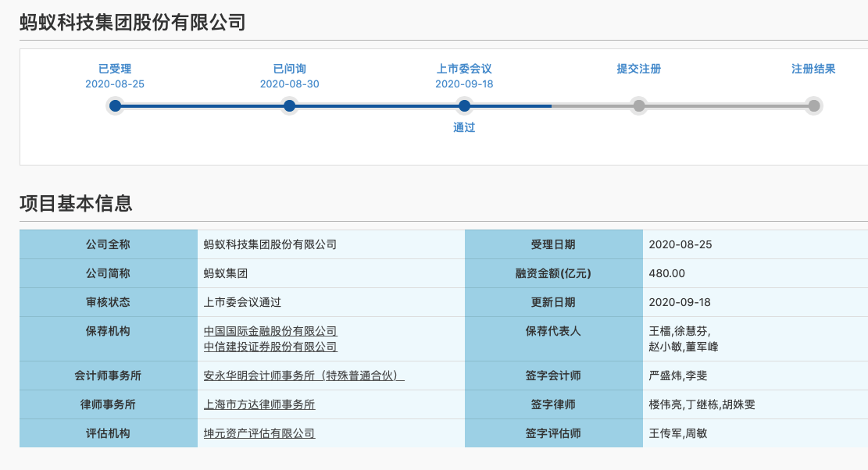
Task: Click the 上市委会议 timeline step dot
Action: [465, 106]
